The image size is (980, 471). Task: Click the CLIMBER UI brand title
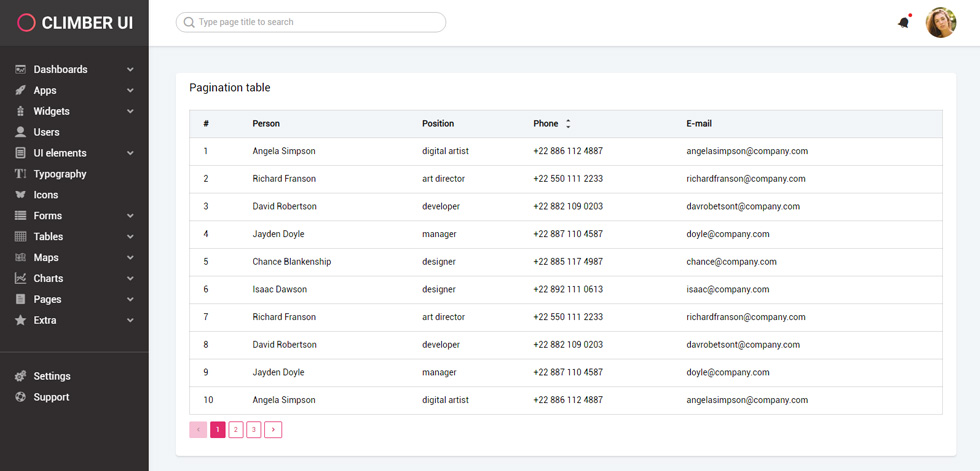(x=87, y=23)
